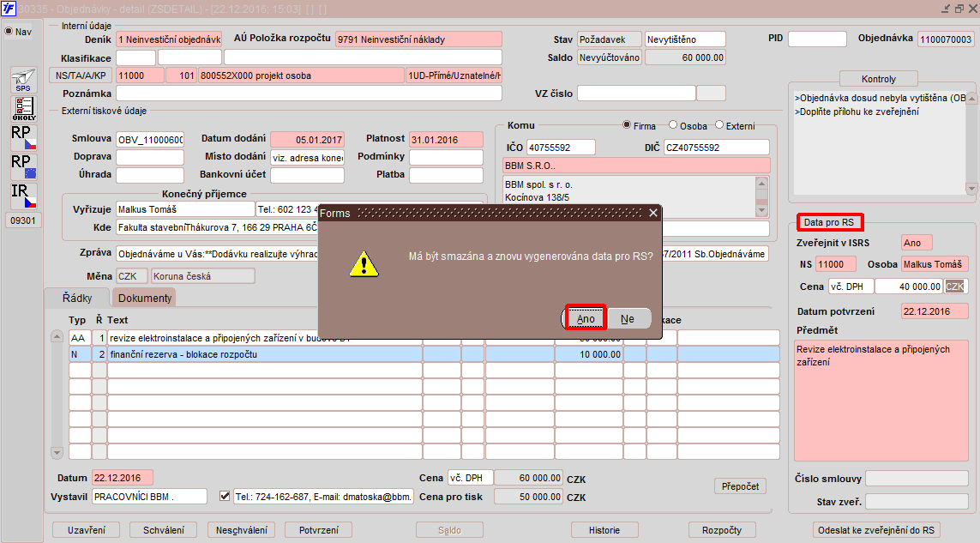Click the RP Czech flag icon
980x543 pixels.
point(24,137)
